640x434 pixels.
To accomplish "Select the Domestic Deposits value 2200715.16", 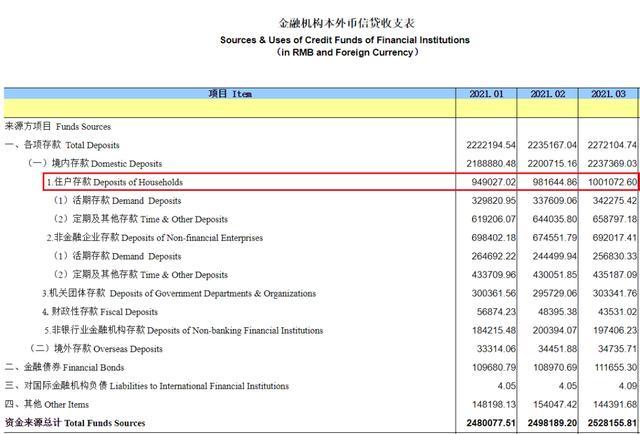I will point(552,163).
